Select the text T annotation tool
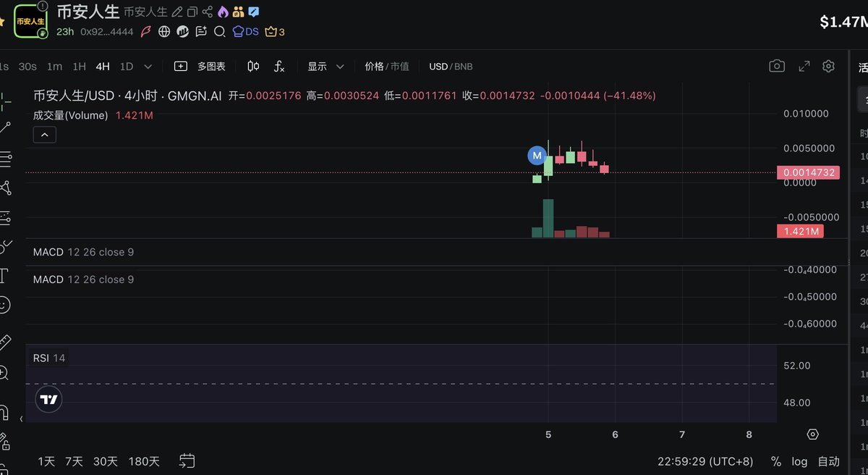Viewport: 868px width, 475px height. point(4,275)
